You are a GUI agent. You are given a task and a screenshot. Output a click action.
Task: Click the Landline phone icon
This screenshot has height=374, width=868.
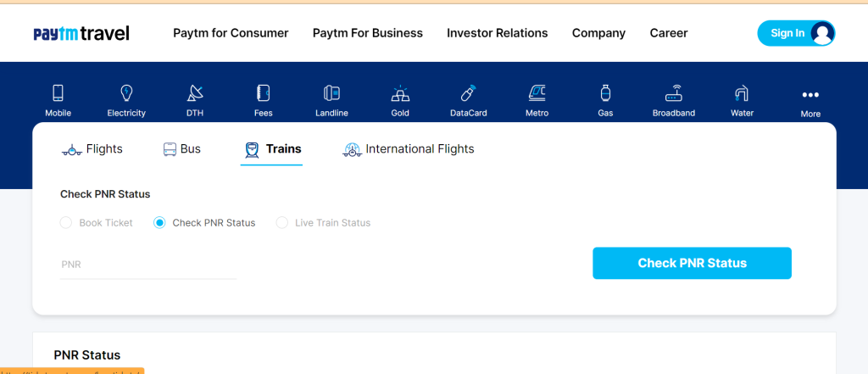[331, 93]
